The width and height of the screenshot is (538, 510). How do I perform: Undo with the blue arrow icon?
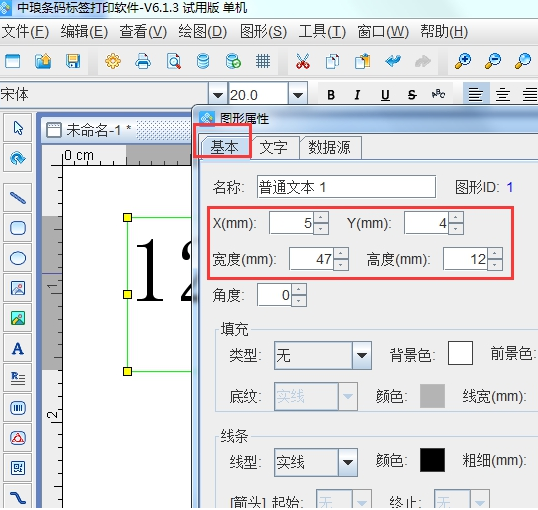pyautogui.click(x=393, y=62)
